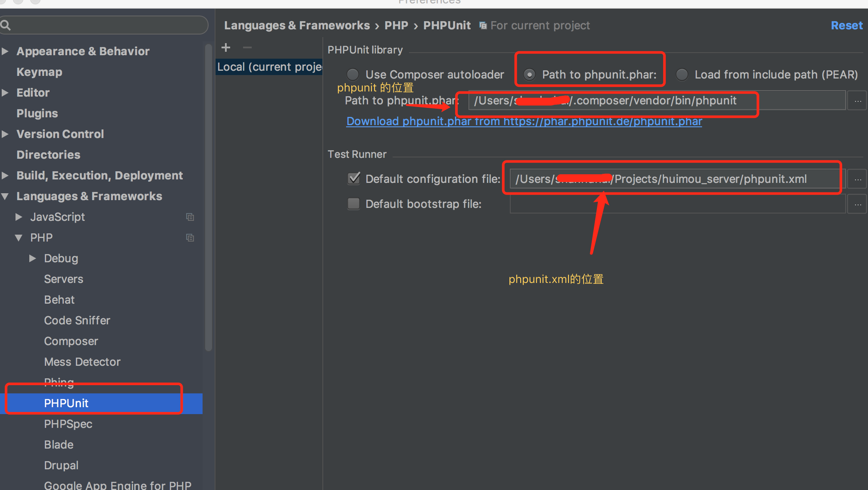This screenshot has height=490, width=868.
Task: Click the project-level icon beside JavaScript
Action: tap(190, 217)
